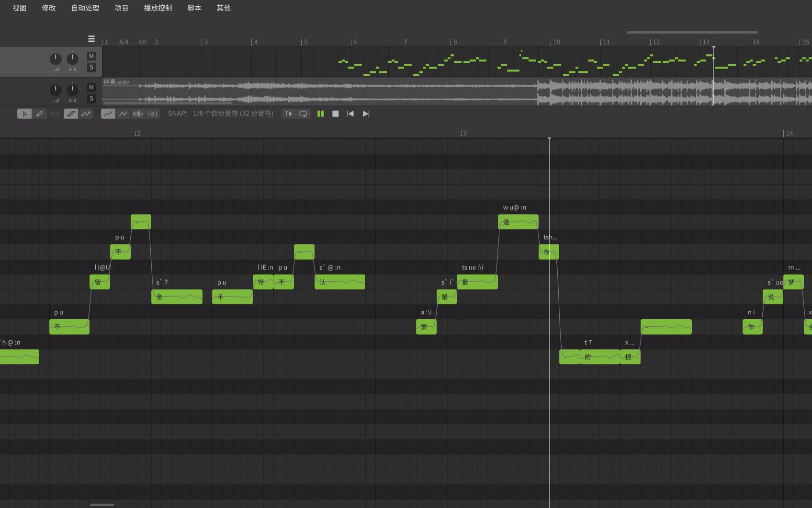Click the link notes tool icon

click(x=55, y=114)
